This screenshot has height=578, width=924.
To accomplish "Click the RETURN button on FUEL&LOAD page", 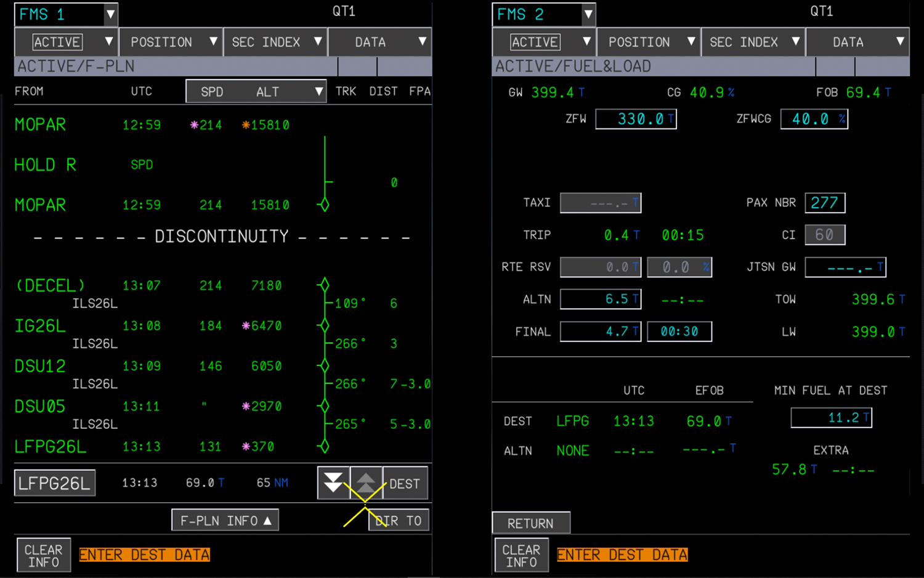I will click(531, 523).
